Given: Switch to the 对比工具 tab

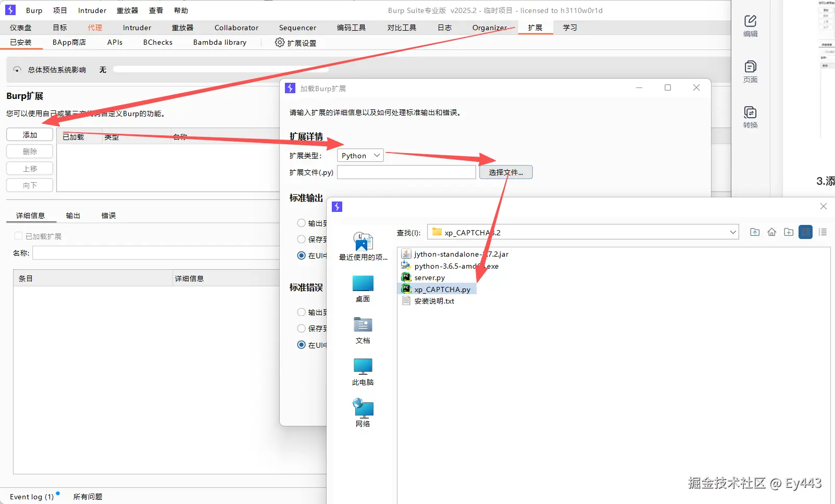Looking at the screenshot, I should [402, 28].
